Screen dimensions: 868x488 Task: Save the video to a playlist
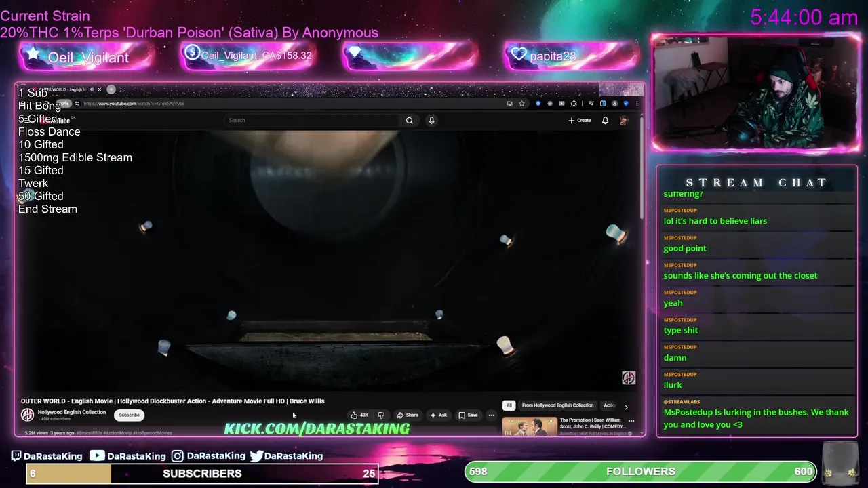tap(468, 415)
